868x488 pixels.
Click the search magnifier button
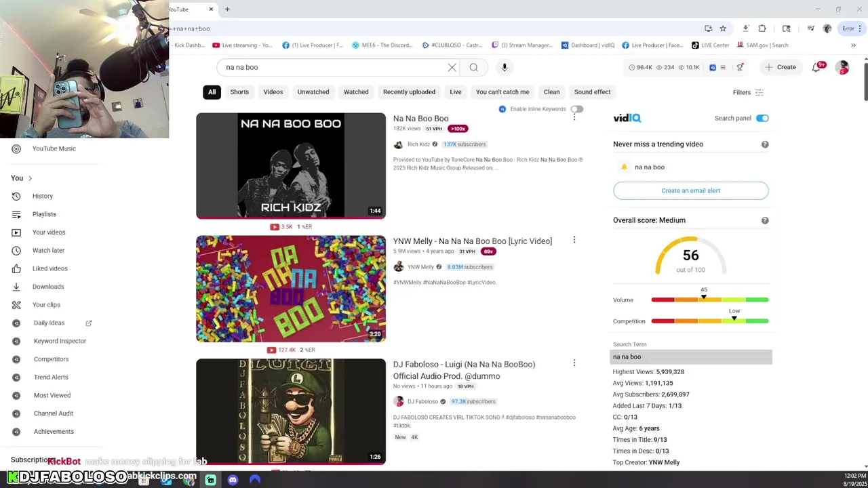473,67
